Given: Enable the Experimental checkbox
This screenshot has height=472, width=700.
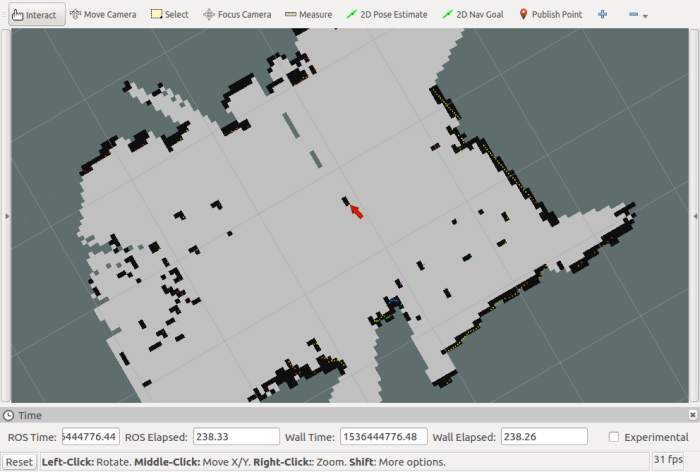Looking at the screenshot, I should pos(614,437).
